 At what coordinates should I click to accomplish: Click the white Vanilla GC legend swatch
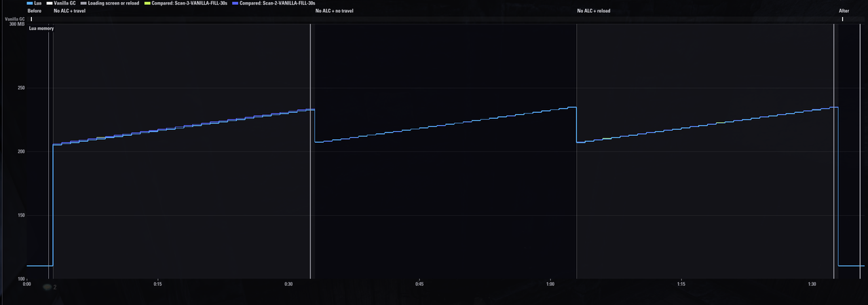click(50, 3)
